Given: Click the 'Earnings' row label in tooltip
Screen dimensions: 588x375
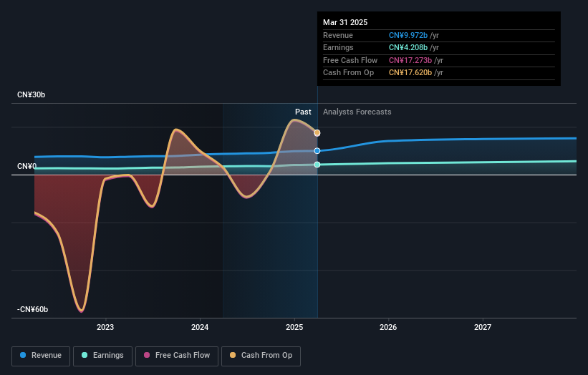Looking at the screenshot, I should tap(338, 47).
